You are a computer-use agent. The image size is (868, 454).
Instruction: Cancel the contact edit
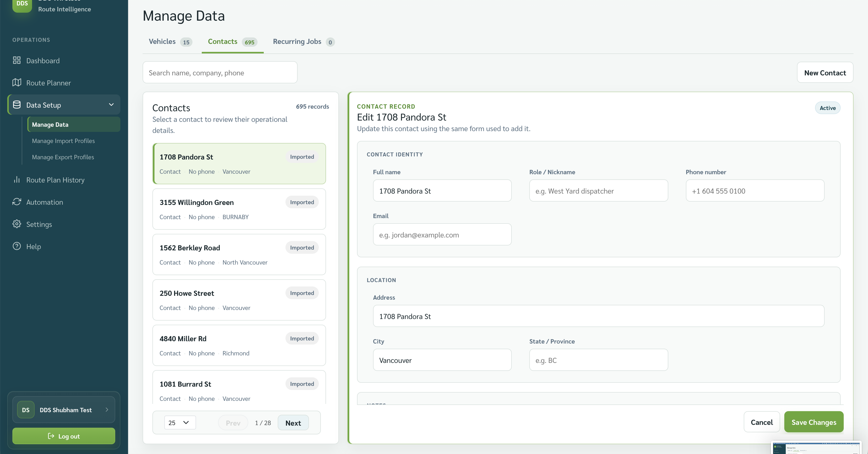point(762,422)
